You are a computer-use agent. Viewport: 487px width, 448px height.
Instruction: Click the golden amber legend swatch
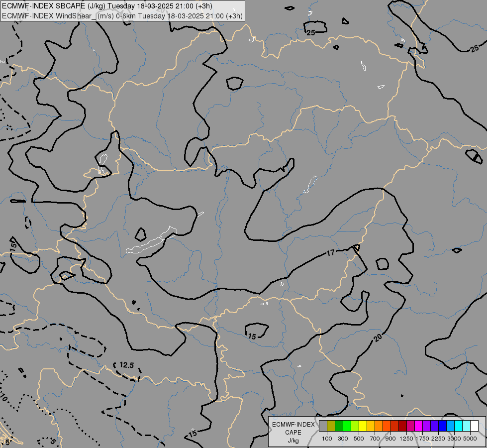tap(371, 426)
